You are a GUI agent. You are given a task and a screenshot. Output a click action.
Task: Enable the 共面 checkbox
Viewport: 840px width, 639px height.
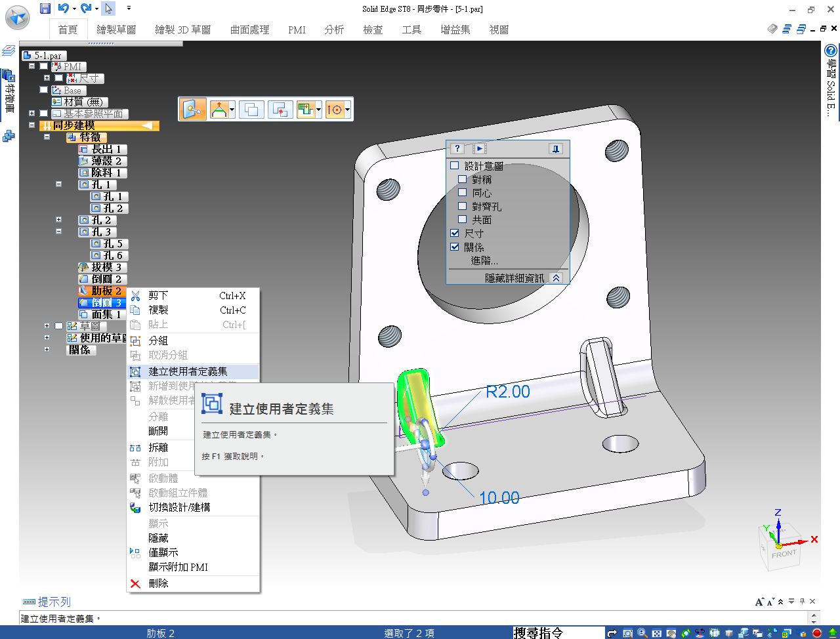(462, 219)
